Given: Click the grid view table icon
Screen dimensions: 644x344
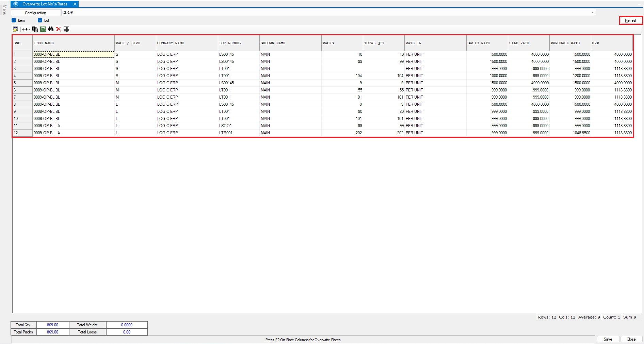Looking at the screenshot, I should tap(66, 29).
